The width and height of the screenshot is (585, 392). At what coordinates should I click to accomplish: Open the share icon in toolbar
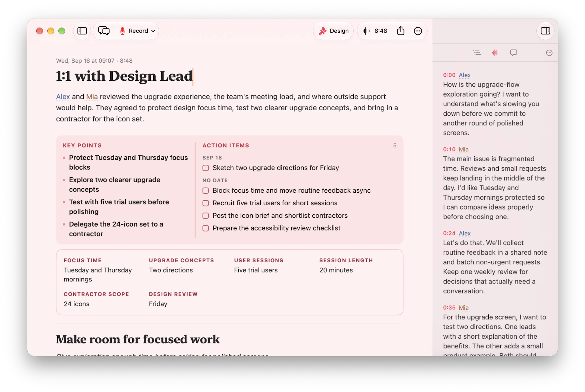400,30
